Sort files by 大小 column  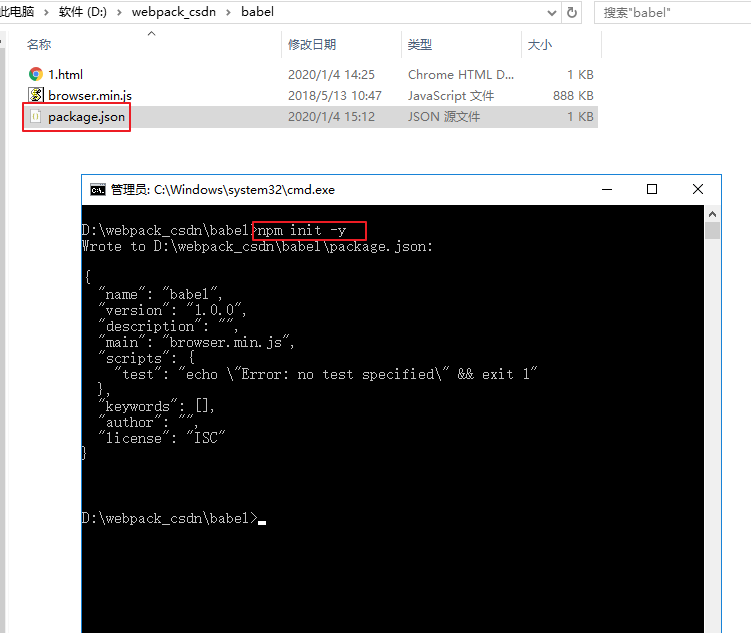pyautogui.click(x=539, y=45)
